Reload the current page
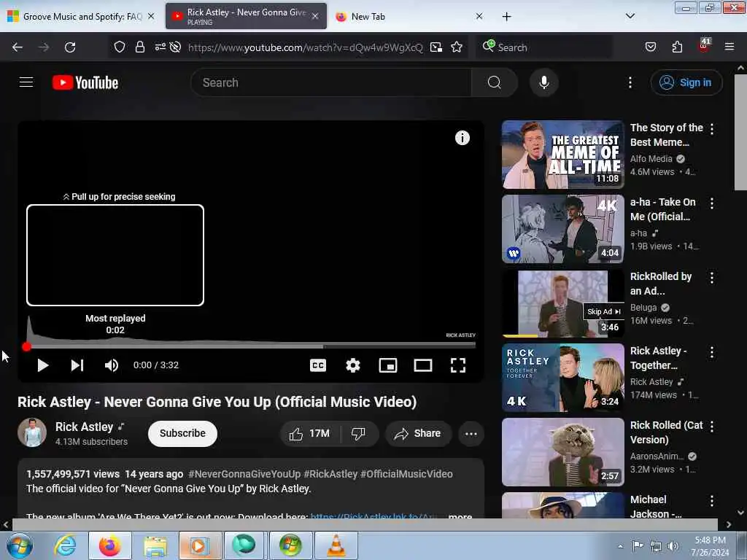This screenshot has height=560, width=747. [70, 47]
